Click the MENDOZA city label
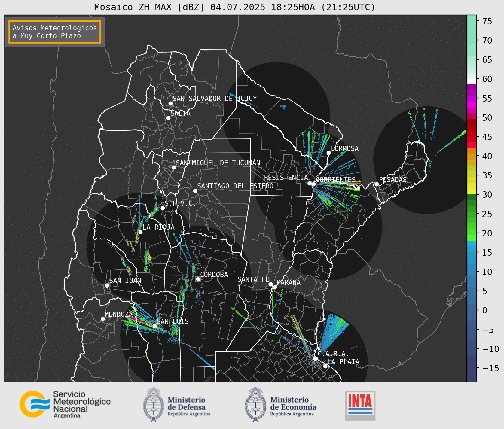This screenshot has height=429, width=504. [x=118, y=314]
